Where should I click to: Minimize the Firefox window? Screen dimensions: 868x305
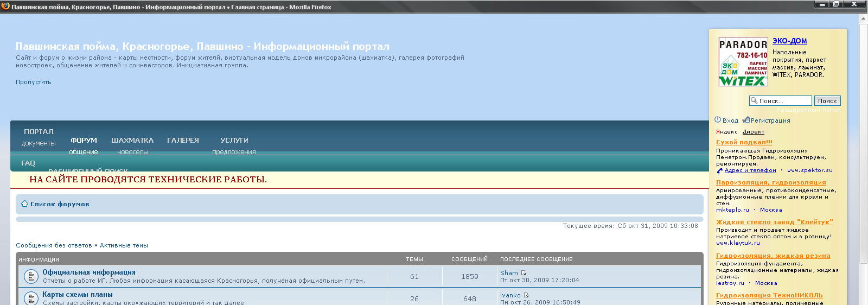pos(822,4)
